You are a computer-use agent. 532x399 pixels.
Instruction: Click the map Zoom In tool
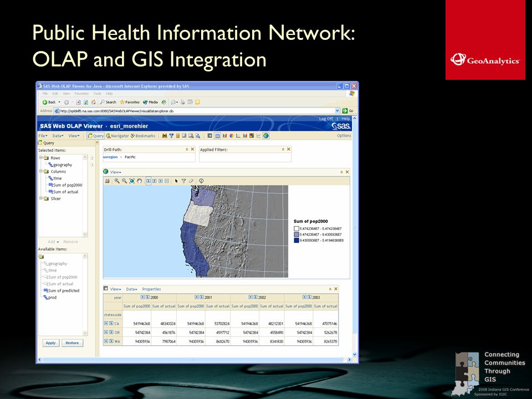click(117, 181)
